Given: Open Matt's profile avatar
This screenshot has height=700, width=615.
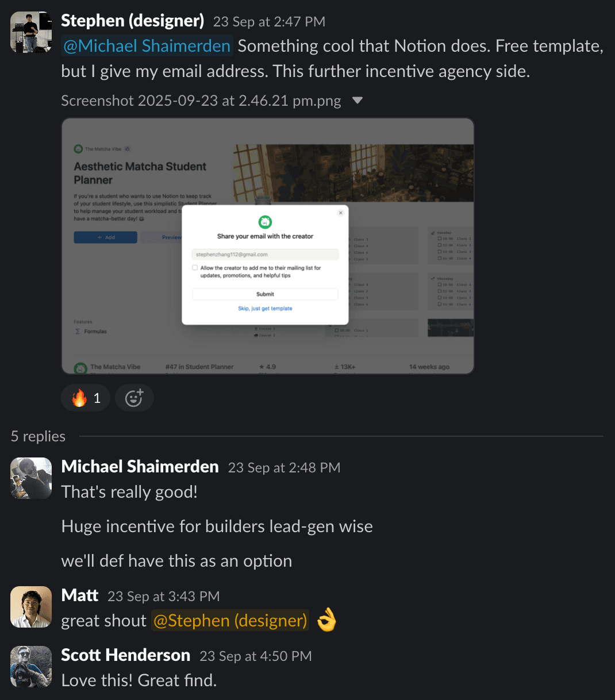Looking at the screenshot, I should point(32,607).
